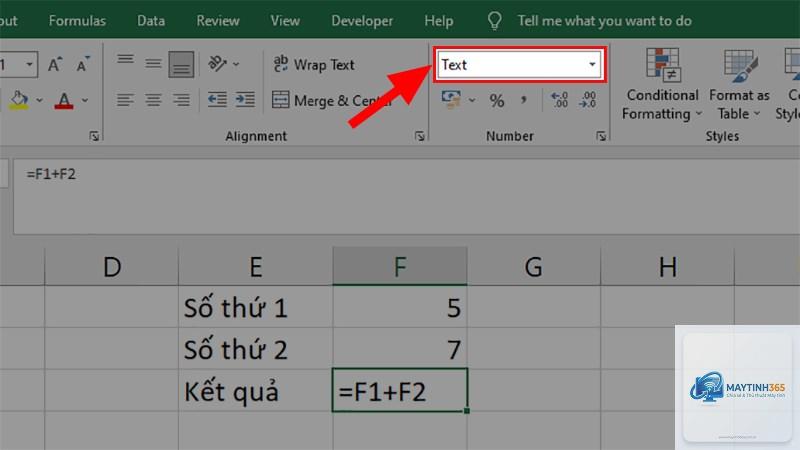Switch to the Help tab
This screenshot has width=800, height=450.
pos(439,20)
